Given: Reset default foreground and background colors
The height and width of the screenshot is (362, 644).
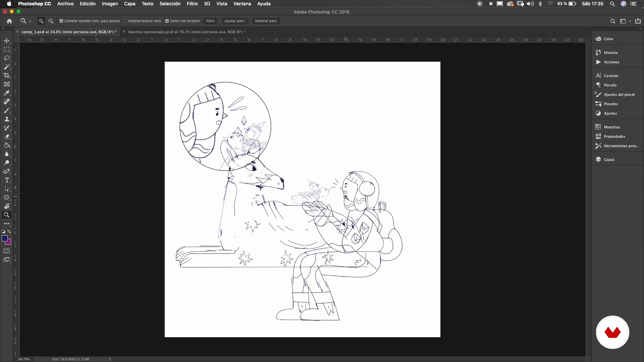Looking at the screenshot, I should coord(3,231).
